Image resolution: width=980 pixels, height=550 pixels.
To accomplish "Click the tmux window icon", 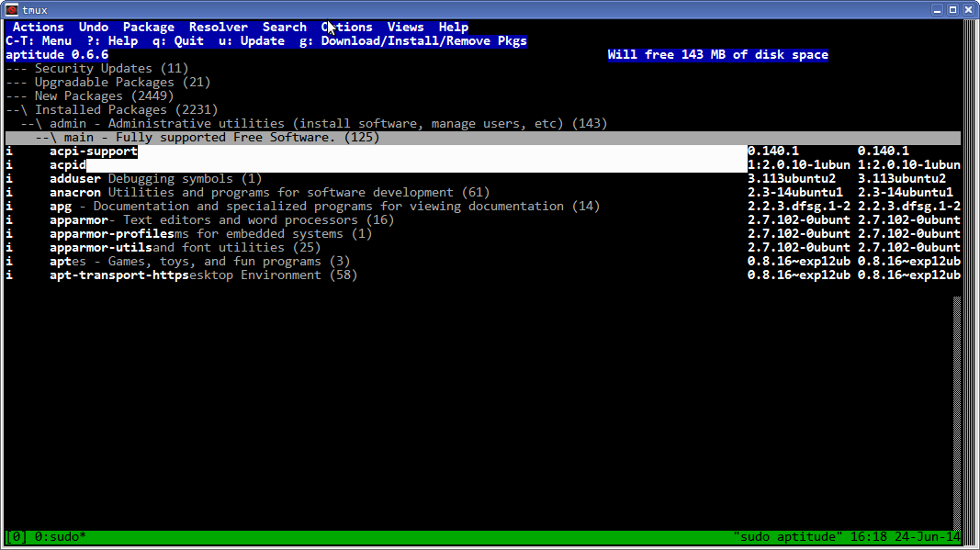I will [11, 9].
